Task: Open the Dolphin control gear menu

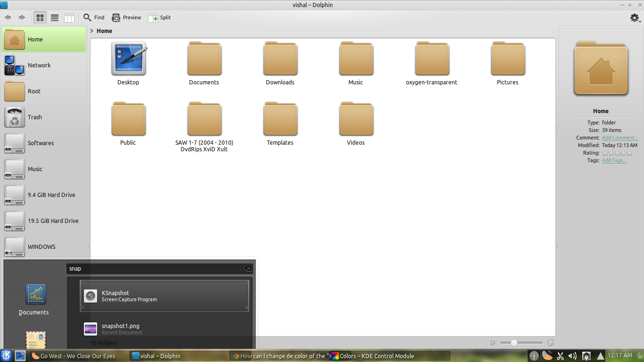Action: [x=635, y=17]
